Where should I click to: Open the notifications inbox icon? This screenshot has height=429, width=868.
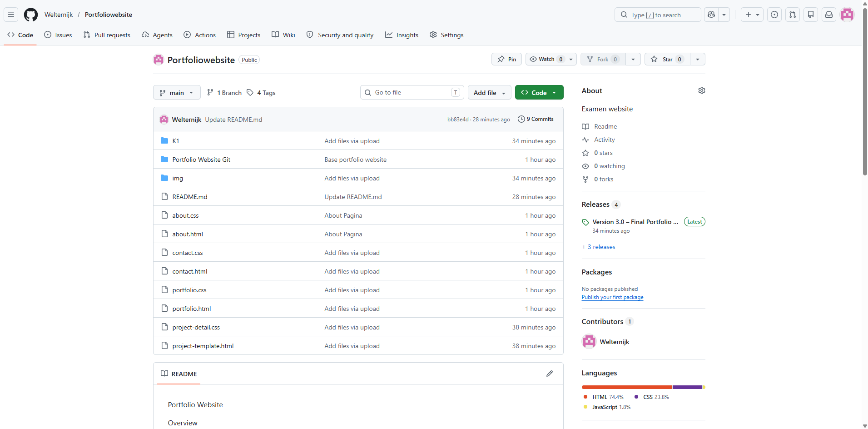click(829, 15)
